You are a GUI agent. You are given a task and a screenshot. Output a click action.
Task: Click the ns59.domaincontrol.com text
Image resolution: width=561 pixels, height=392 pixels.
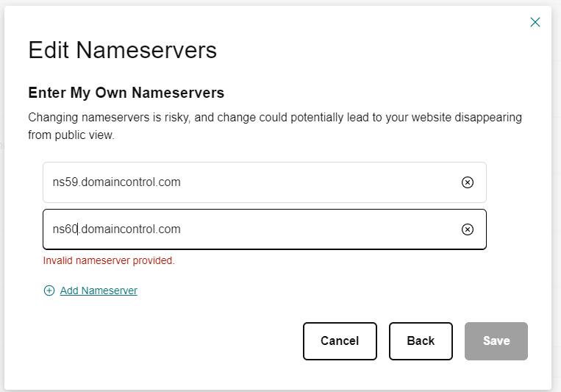tap(116, 182)
